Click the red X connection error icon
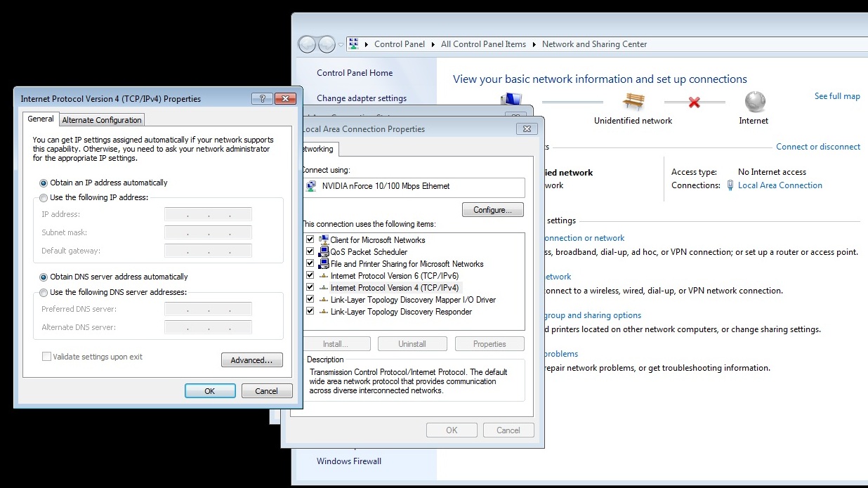 [x=694, y=103]
